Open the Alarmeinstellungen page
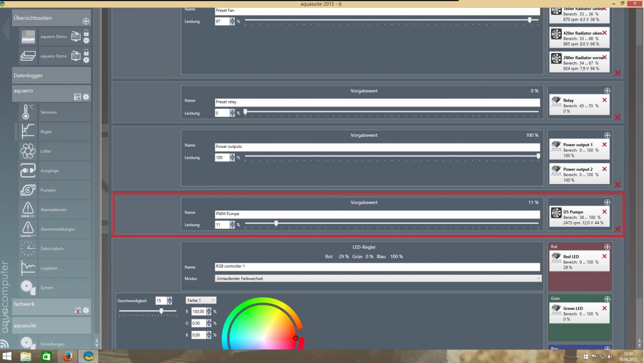The height and width of the screenshot is (363, 644). pyautogui.click(x=54, y=229)
